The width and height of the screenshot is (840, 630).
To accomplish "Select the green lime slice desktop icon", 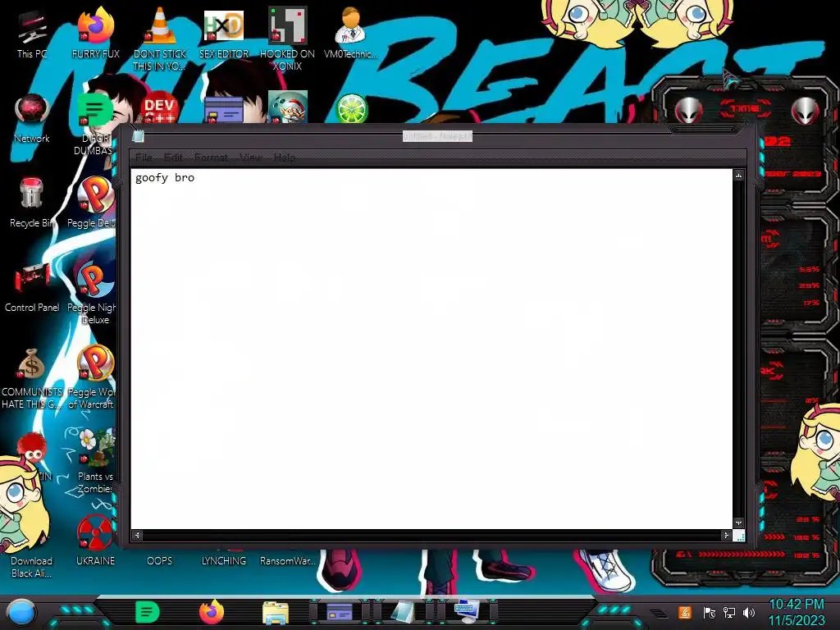I will (351, 108).
